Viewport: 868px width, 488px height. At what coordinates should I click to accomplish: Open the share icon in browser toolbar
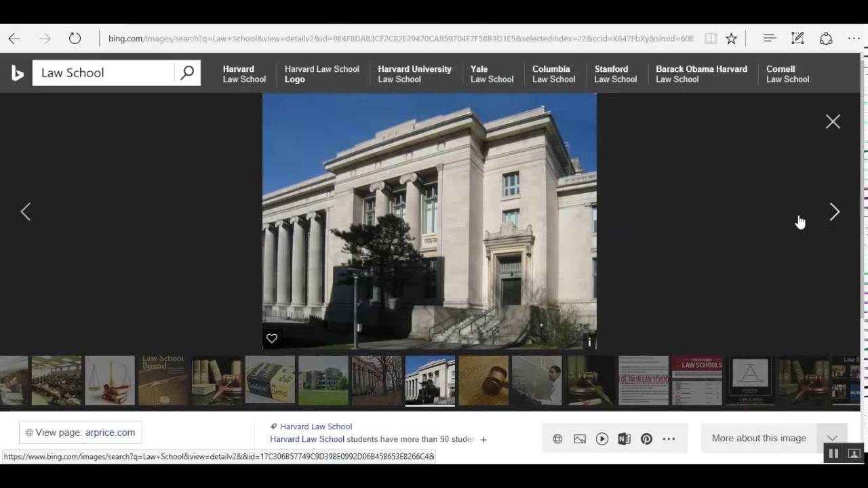(826, 39)
